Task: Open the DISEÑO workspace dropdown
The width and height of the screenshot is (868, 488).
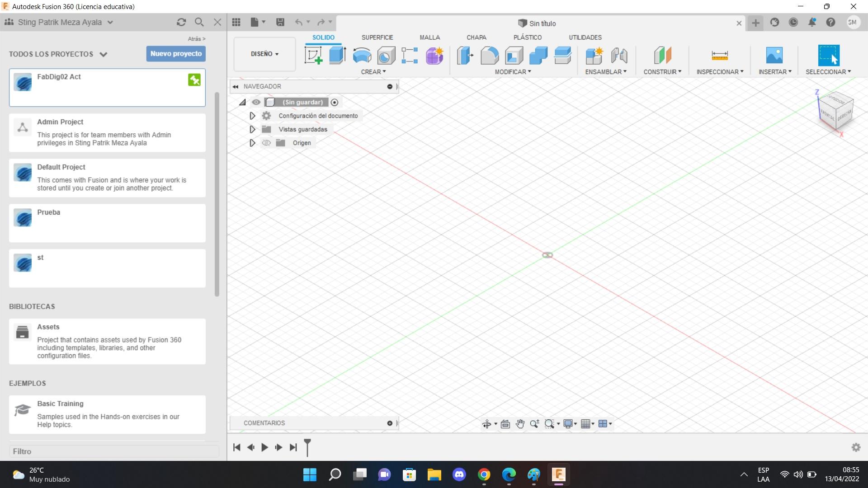Action: coord(264,54)
